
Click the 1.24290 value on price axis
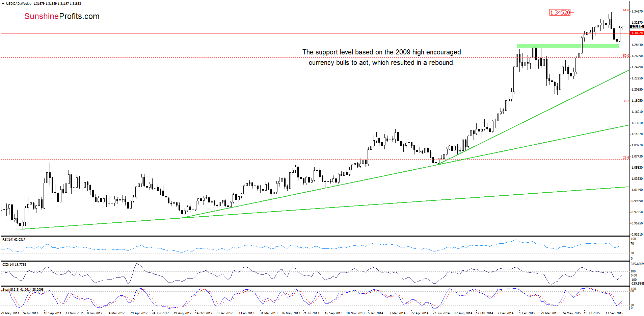tap(637, 67)
